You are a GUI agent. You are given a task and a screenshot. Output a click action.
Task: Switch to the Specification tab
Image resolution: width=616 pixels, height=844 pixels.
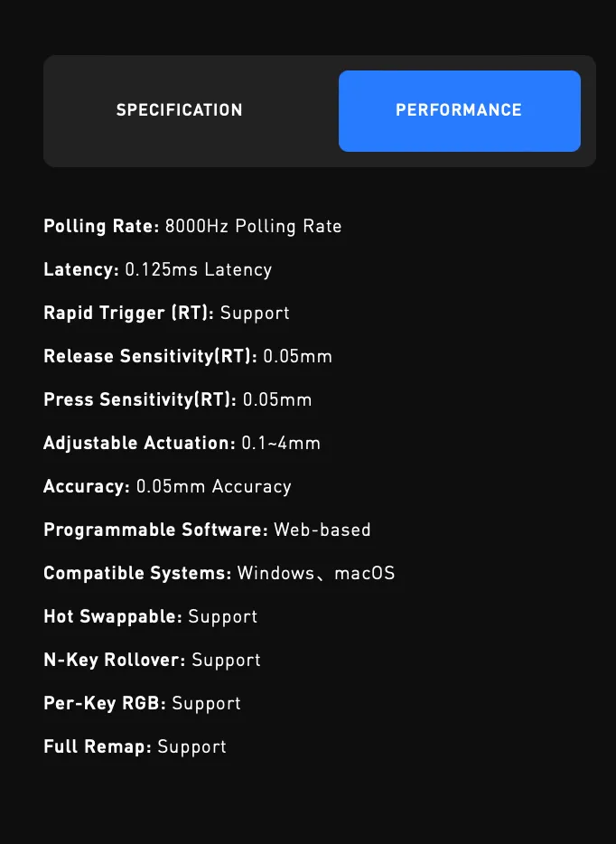[179, 110]
